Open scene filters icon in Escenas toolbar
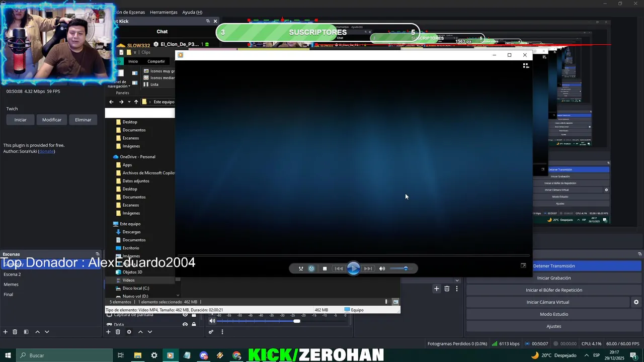This screenshot has width=644, height=362. tap(26, 332)
